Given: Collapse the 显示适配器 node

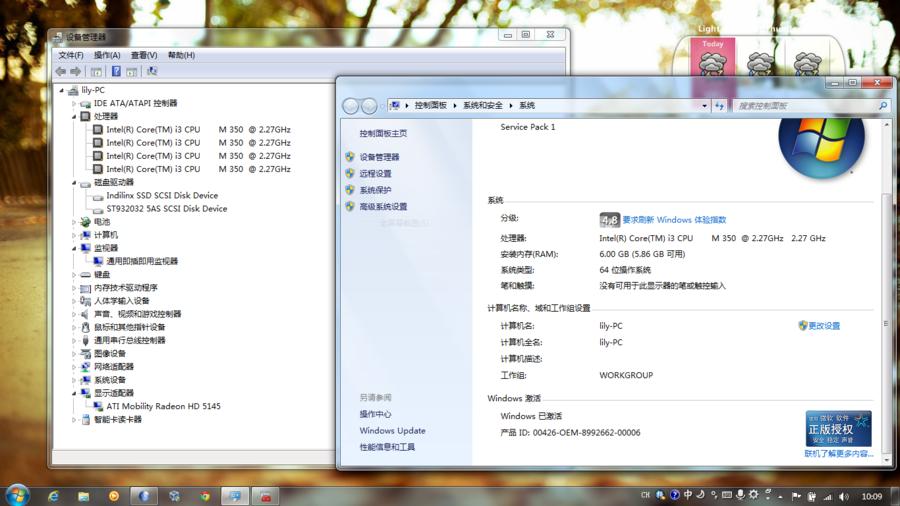Looking at the screenshot, I should pyautogui.click(x=74, y=393).
